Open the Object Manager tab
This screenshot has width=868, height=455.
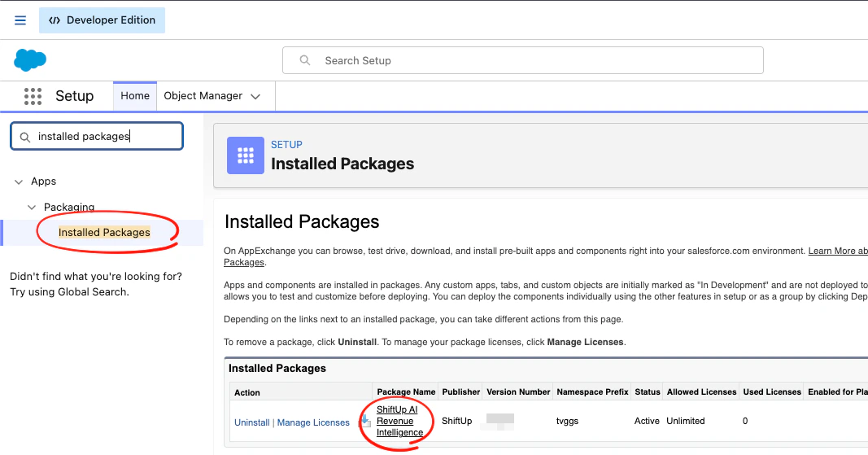203,95
